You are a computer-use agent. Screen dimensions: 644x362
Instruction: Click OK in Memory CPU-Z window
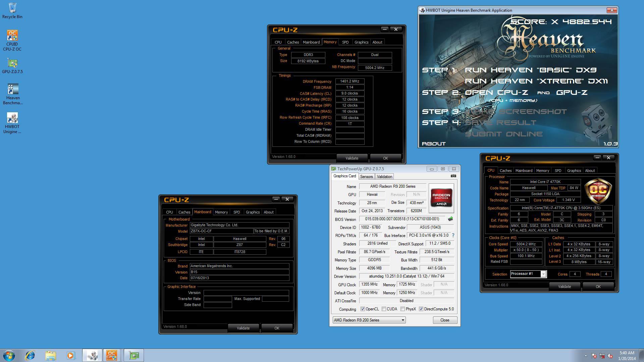click(385, 158)
